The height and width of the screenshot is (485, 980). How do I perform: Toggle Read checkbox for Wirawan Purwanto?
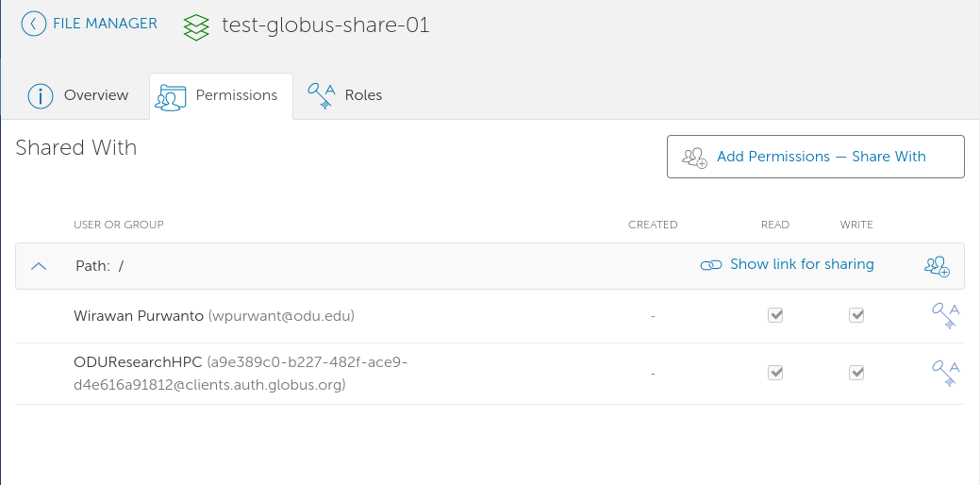pos(775,316)
